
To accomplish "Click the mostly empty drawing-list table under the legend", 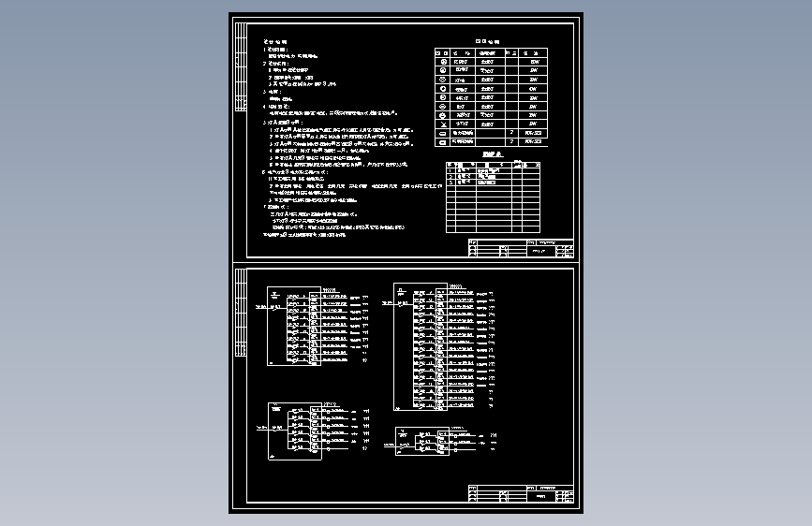I will pyautogui.click(x=493, y=197).
